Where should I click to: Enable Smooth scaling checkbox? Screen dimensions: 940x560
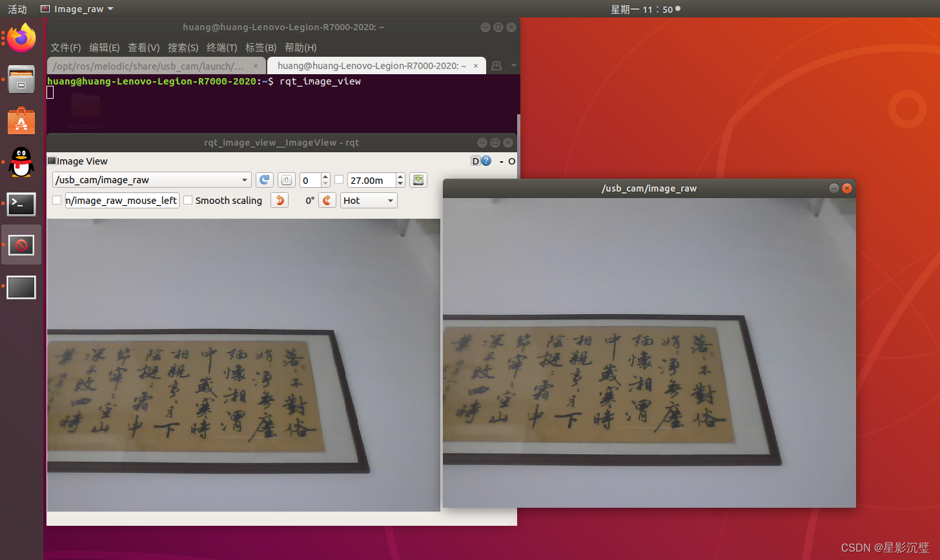pos(188,200)
